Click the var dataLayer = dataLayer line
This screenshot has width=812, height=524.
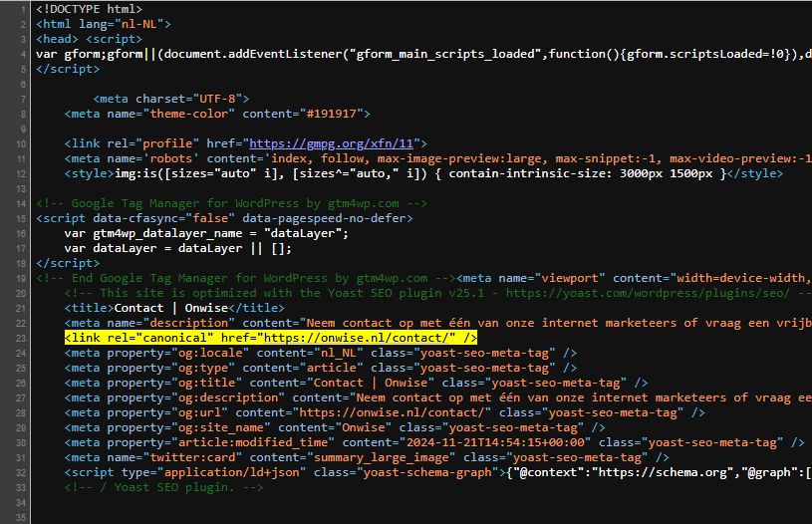click(177, 248)
